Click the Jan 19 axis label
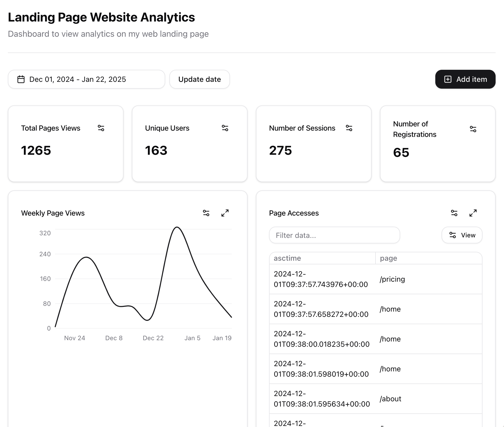Viewport: 504px width, 427px height. point(222,338)
